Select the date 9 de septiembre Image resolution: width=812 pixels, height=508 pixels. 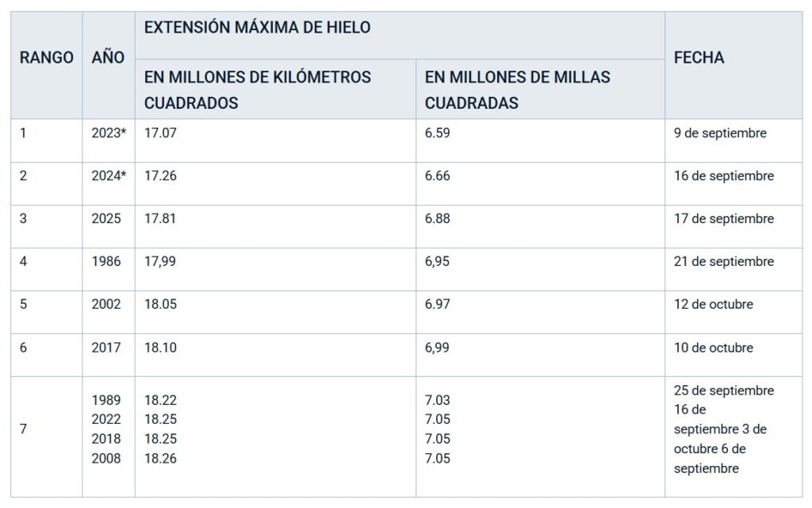coord(720,133)
